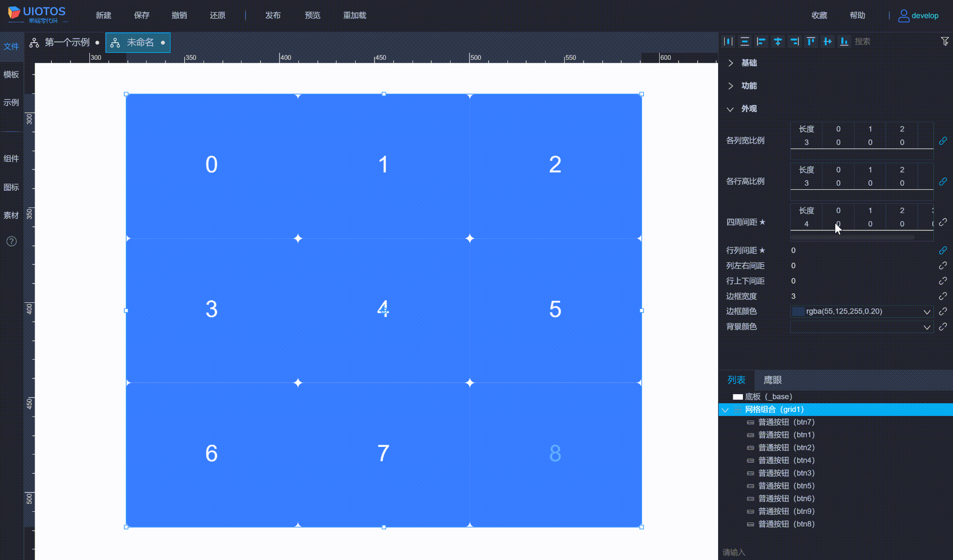Select 普通按钮 (btn9) in the layer list
Viewport: 953px width, 560px height.
[x=836, y=511]
